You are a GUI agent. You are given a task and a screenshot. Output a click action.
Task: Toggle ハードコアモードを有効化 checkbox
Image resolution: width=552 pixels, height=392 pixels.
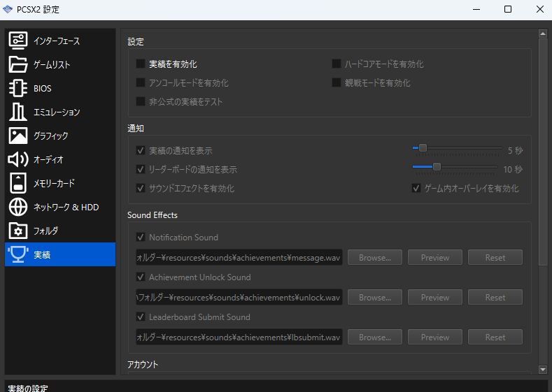coord(337,64)
